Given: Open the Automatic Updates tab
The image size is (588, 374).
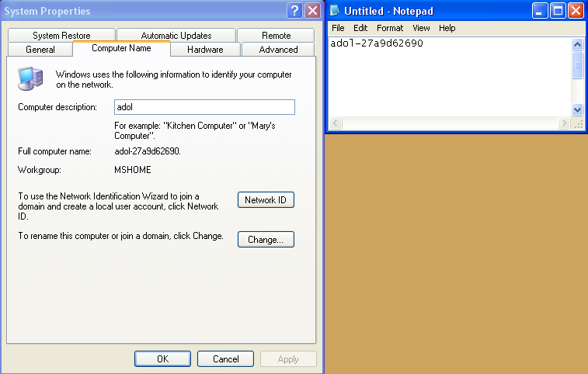Looking at the screenshot, I should coord(176,35).
